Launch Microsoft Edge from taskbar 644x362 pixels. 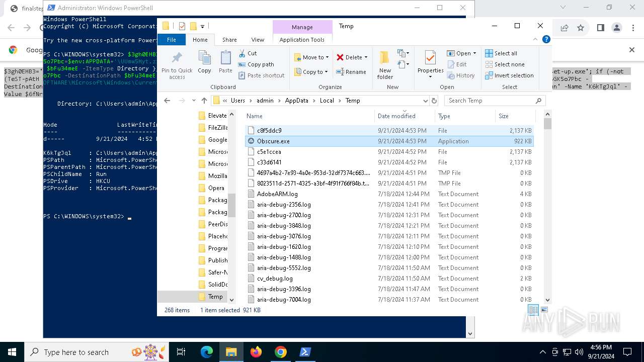point(206,352)
